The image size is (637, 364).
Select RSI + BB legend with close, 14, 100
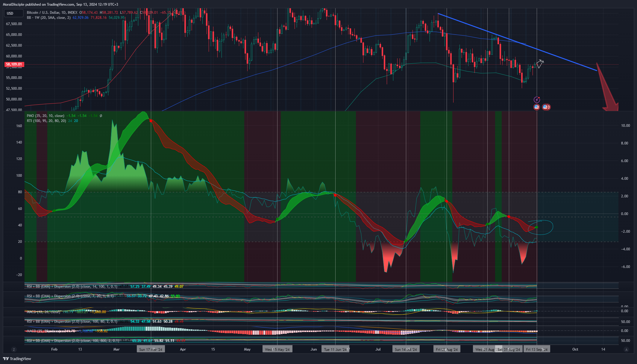pos(72,287)
